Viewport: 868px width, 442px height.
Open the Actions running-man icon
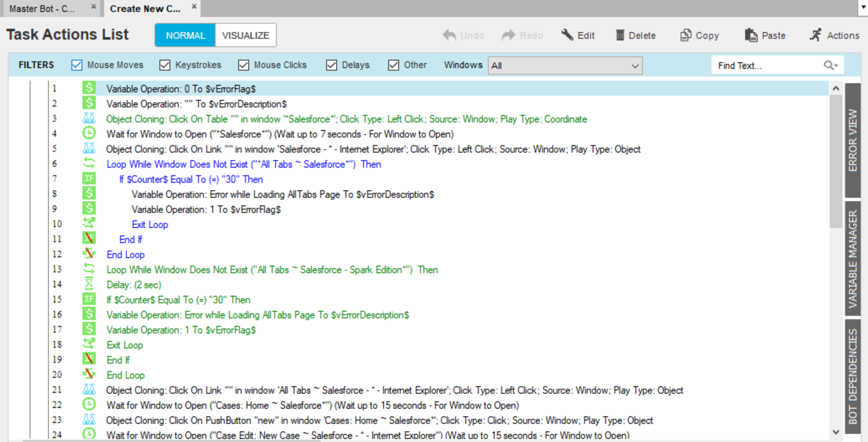coord(816,35)
